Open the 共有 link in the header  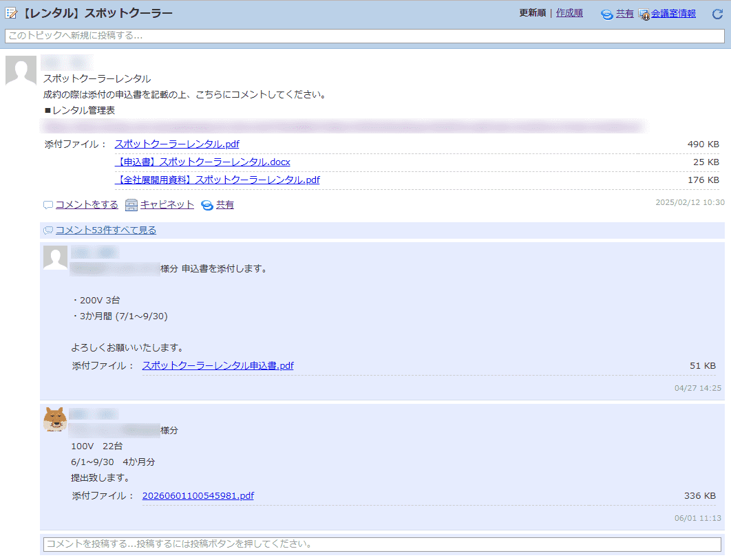(625, 14)
